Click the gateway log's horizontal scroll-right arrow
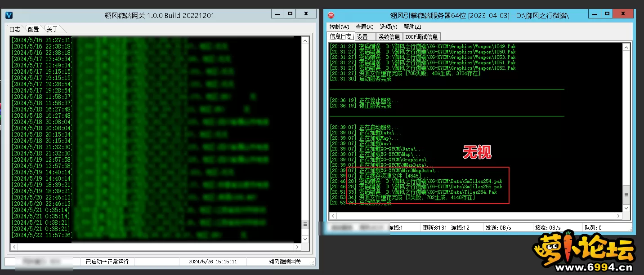 [297, 247]
